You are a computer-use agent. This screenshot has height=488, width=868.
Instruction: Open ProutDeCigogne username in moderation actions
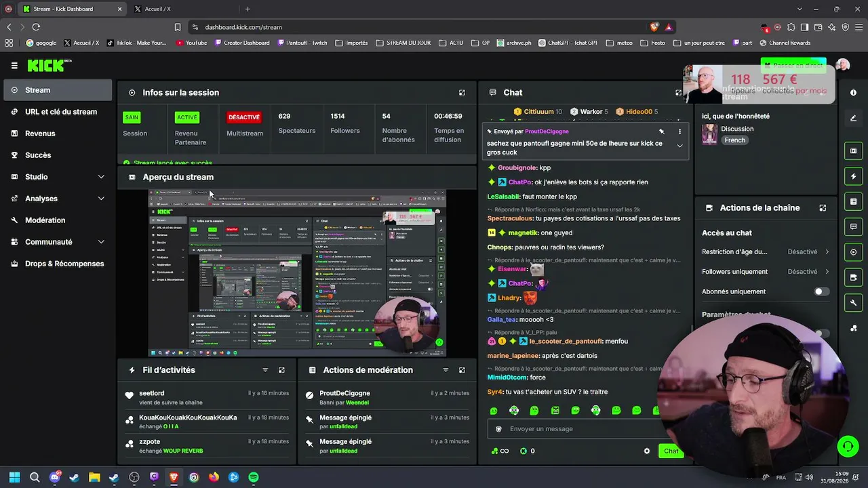click(344, 393)
